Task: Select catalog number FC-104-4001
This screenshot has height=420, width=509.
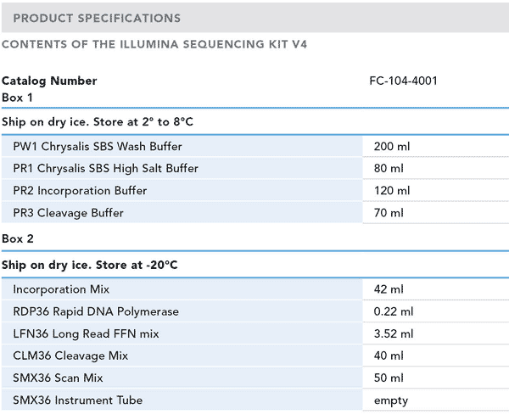Action: (x=403, y=81)
